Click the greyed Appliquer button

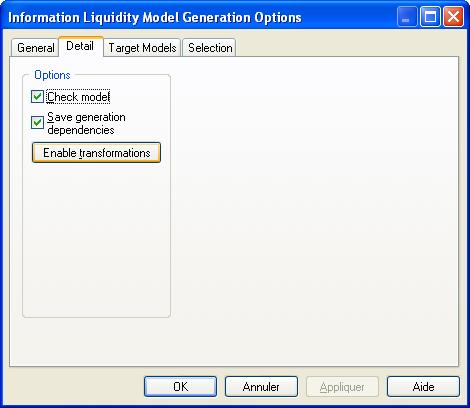(342, 387)
